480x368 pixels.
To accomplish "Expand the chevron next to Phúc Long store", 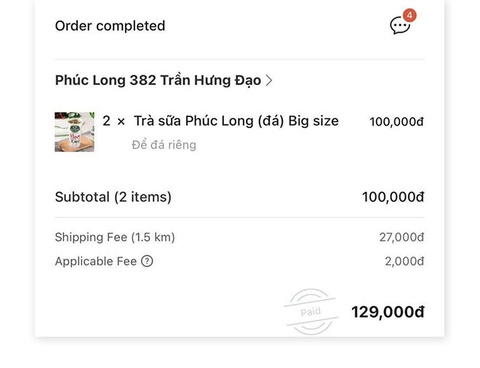I will coord(269,80).
